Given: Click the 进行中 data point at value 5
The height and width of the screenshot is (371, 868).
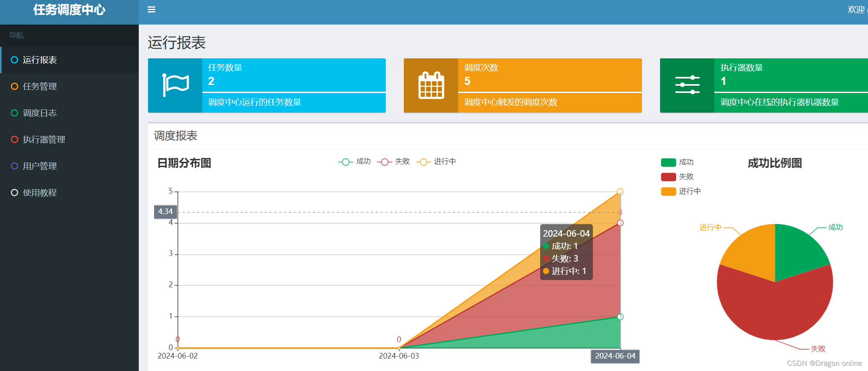Looking at the screenshot, I should (x=620, y=192).
